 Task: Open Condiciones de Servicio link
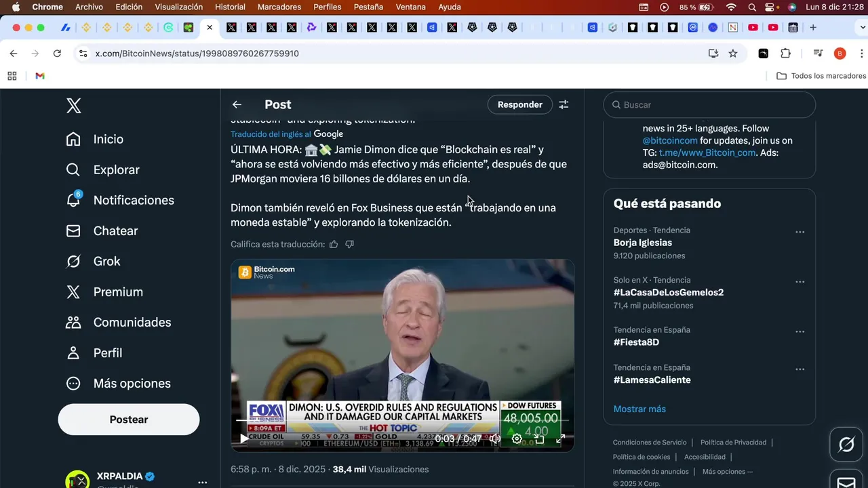pos(650,442)
